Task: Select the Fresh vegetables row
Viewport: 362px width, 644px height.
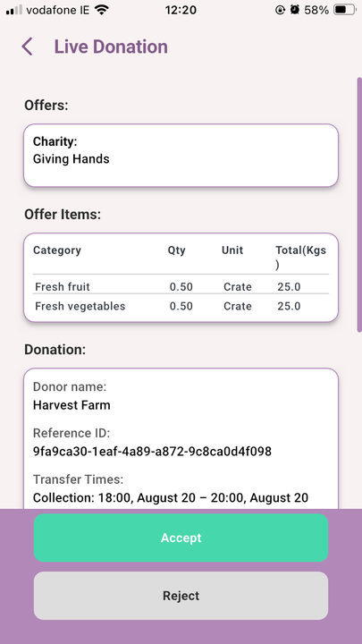Action: coord(181,306)
